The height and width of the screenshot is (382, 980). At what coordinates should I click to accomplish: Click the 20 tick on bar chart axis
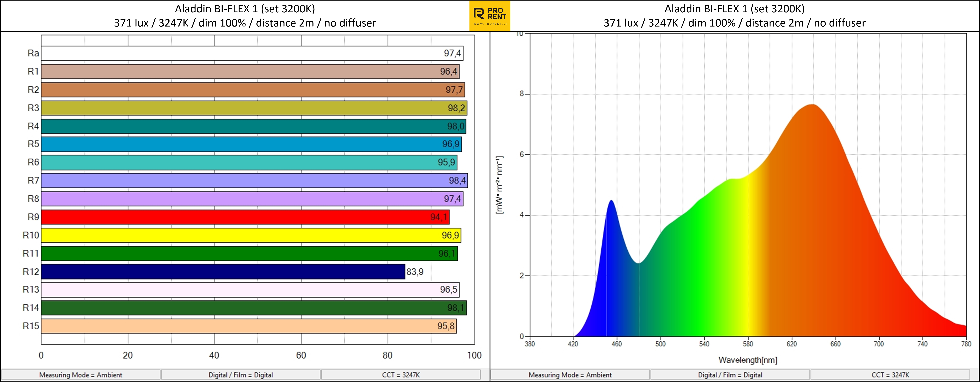(x=128, y=355)
